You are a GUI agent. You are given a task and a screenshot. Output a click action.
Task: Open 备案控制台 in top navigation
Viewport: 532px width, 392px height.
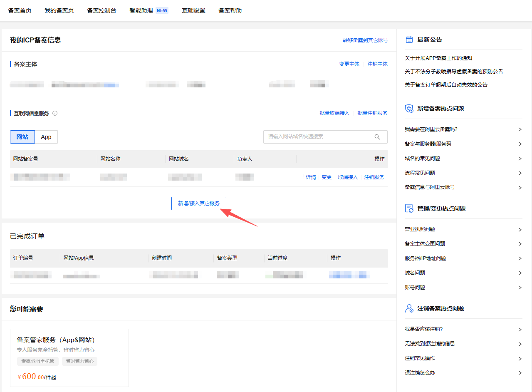[101, 10]
